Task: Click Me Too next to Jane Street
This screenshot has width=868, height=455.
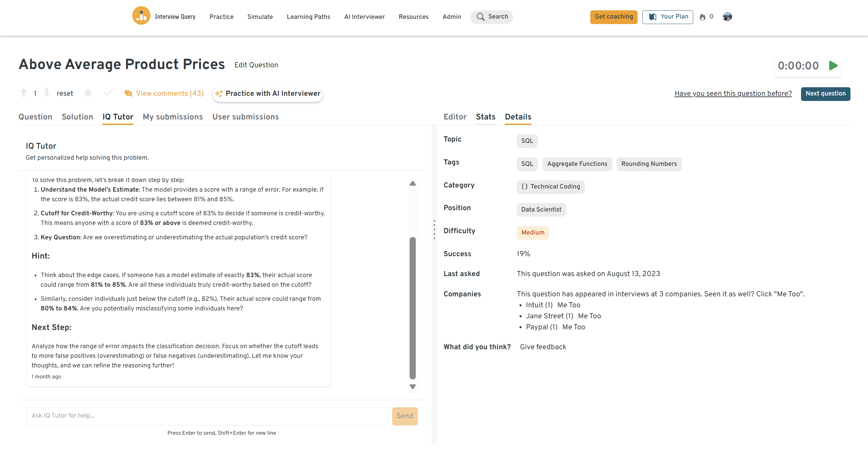Action: tap(589, 316)
